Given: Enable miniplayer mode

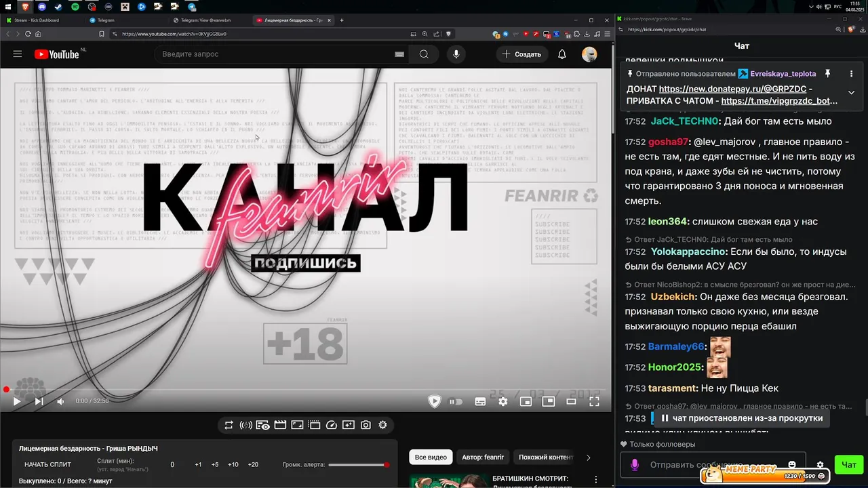Looking at the screenshot, I should (526, 401).
